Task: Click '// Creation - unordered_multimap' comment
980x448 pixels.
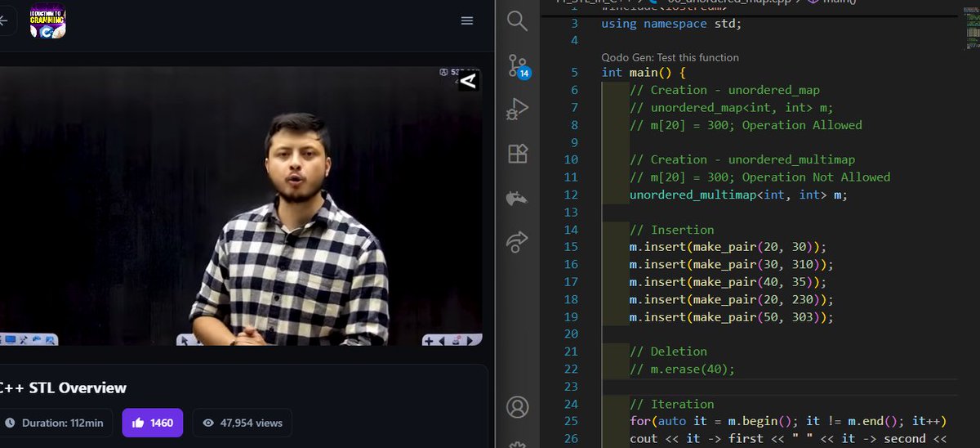Action: coord(742,159)
